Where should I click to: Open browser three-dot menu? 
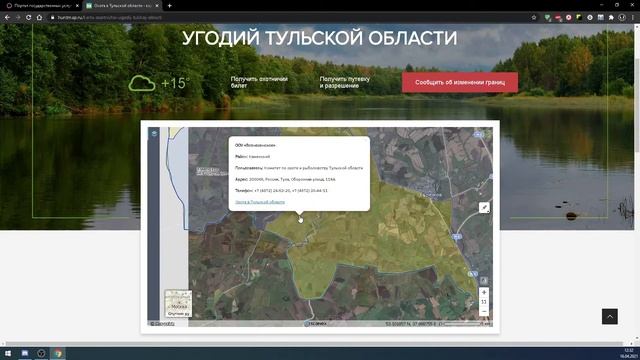pyautogui.click(x=633, y=18)
